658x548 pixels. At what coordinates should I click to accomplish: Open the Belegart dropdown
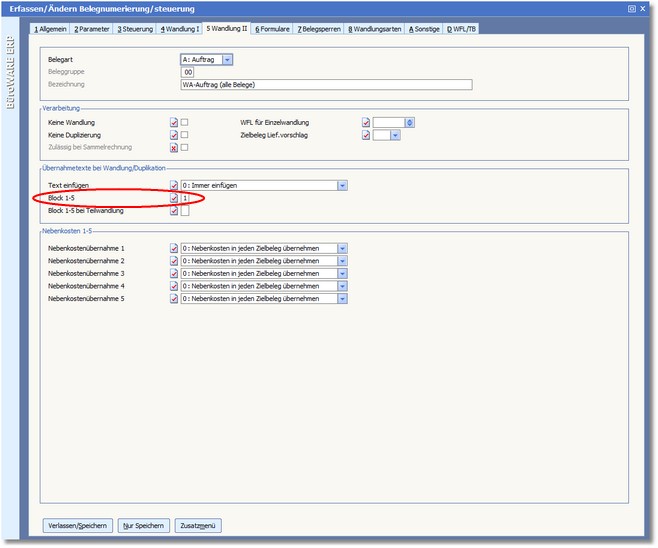(227, 60)
